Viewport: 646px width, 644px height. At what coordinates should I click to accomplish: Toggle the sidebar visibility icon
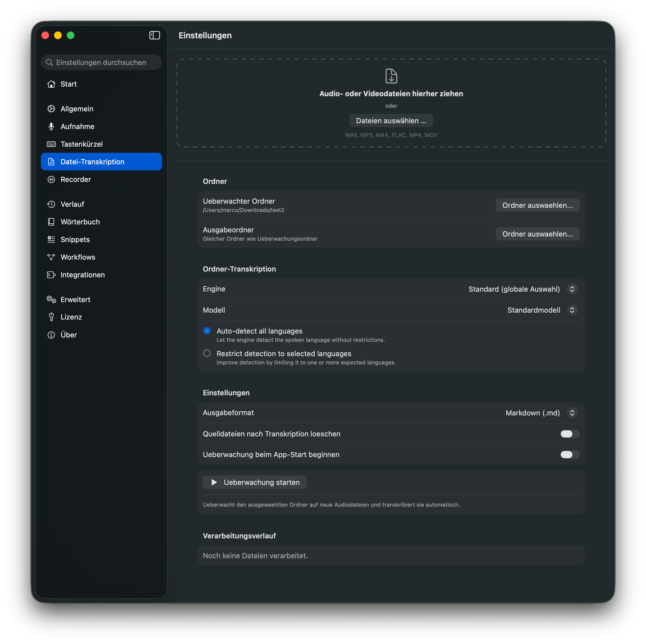155,36
